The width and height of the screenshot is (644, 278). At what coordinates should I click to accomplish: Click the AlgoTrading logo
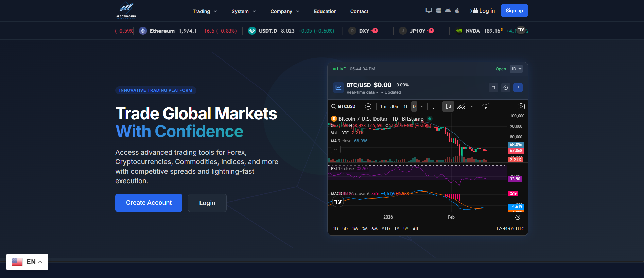(x=126, y=11)
